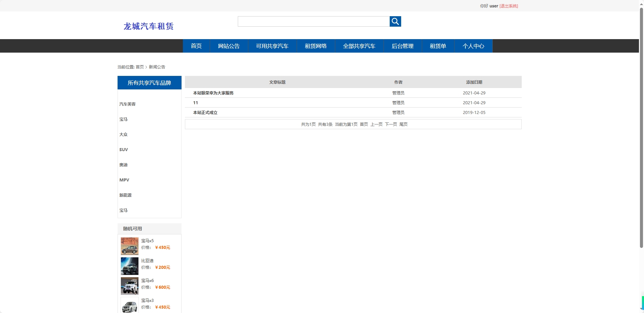644x313 pixels.
Task: Click inside the search input box
Action: [313, 21]
